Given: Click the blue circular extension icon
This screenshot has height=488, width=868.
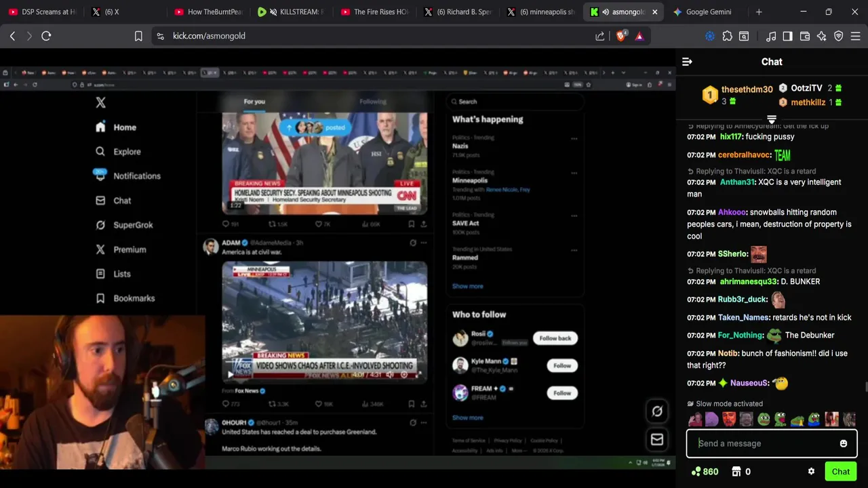Looking at the screenshot, I should tap(710, 36).
